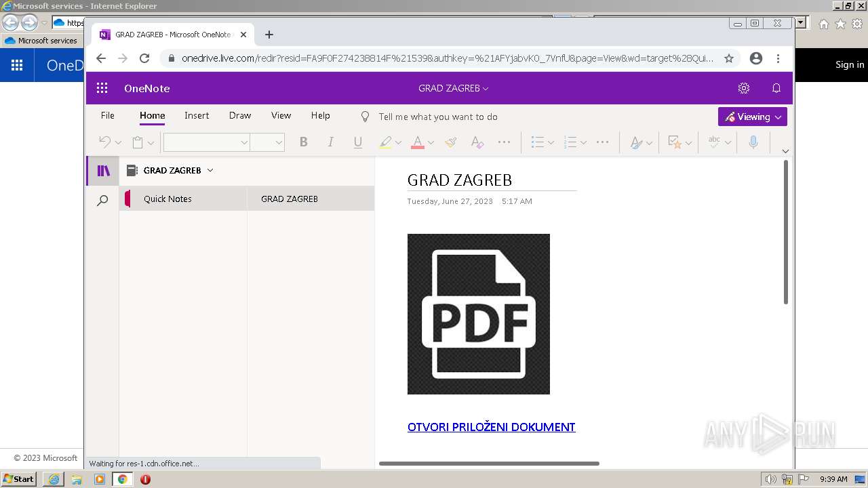Open font color dropdown arrow
The height and width of the screenshot is (488, 868).
[431, 142]
